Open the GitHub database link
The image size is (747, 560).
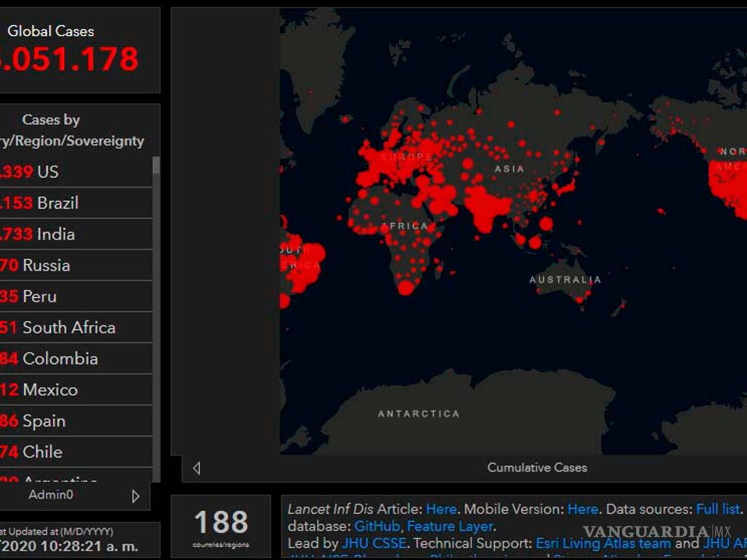click(x=376, y=526)
